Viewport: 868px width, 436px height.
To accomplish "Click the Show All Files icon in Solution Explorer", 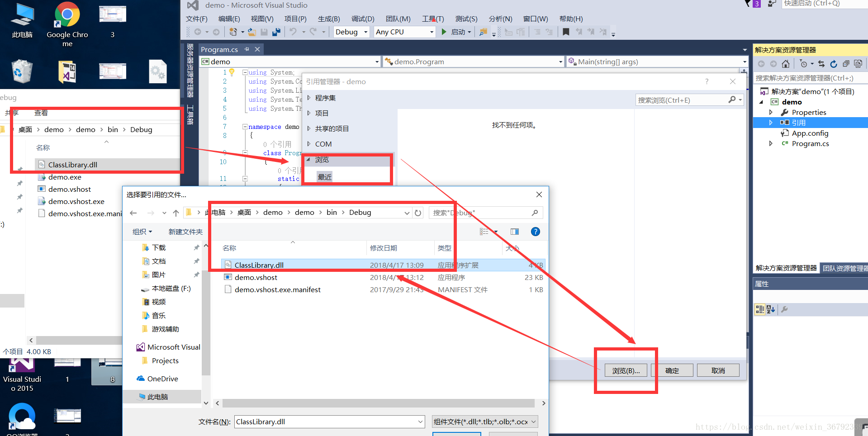I will [858, 64].
